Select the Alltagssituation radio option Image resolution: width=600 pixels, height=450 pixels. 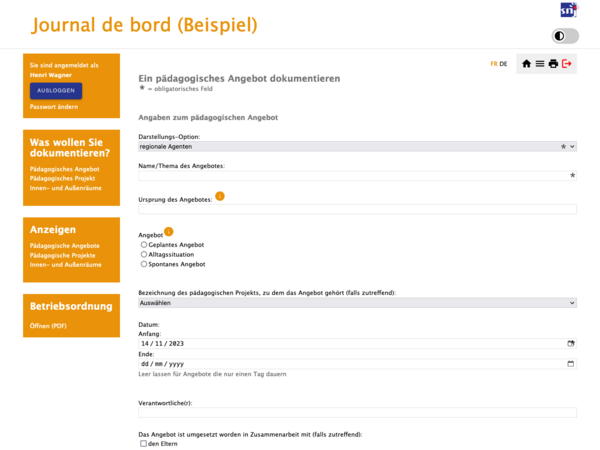click(143, 254)
